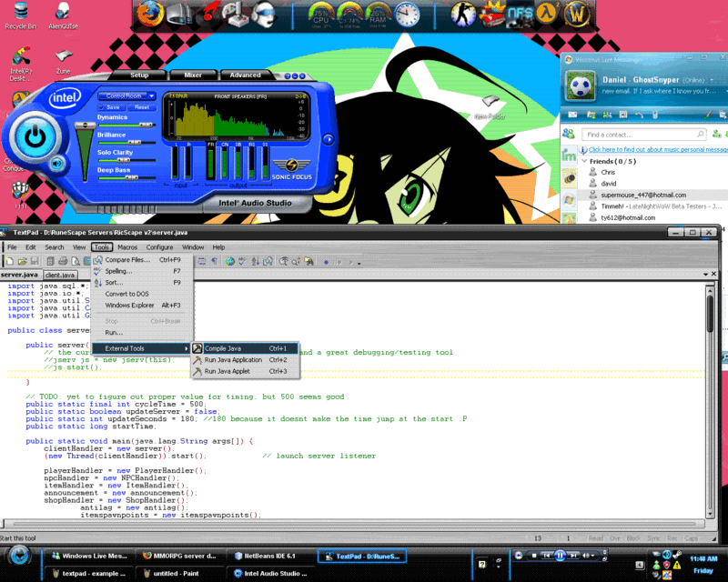Click the email inbox icon in Messenger
This screenshot has width=728, height=582.
point(571,115)
